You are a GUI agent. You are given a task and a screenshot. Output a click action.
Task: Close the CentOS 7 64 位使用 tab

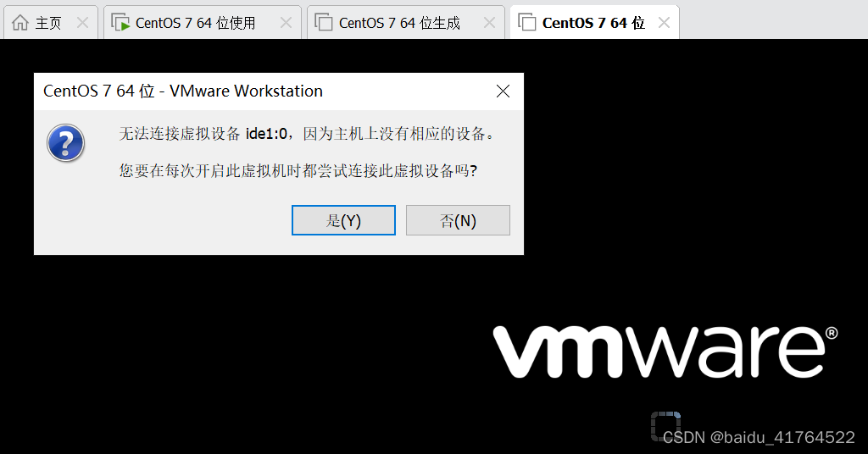pyautogui.click(x=286, y=23)
